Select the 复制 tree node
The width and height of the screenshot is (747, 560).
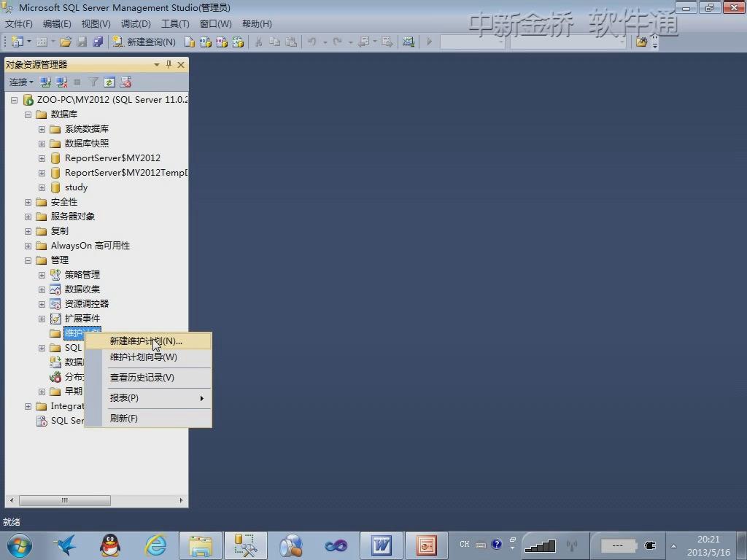pyautogui.click(x=60, y=231)
